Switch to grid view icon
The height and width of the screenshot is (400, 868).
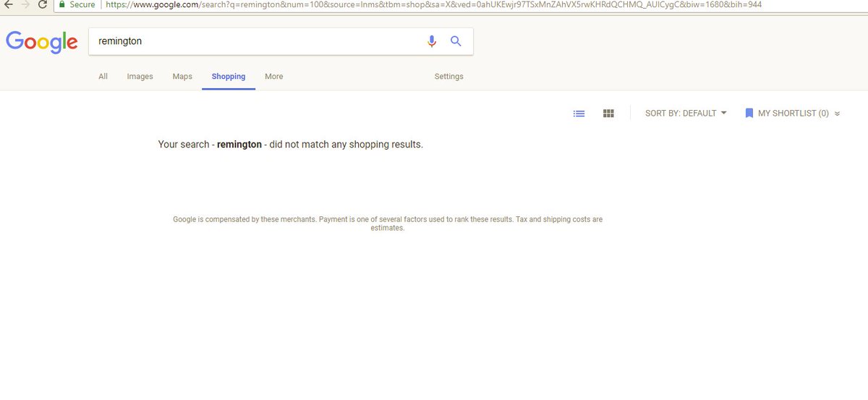[608, 114]
